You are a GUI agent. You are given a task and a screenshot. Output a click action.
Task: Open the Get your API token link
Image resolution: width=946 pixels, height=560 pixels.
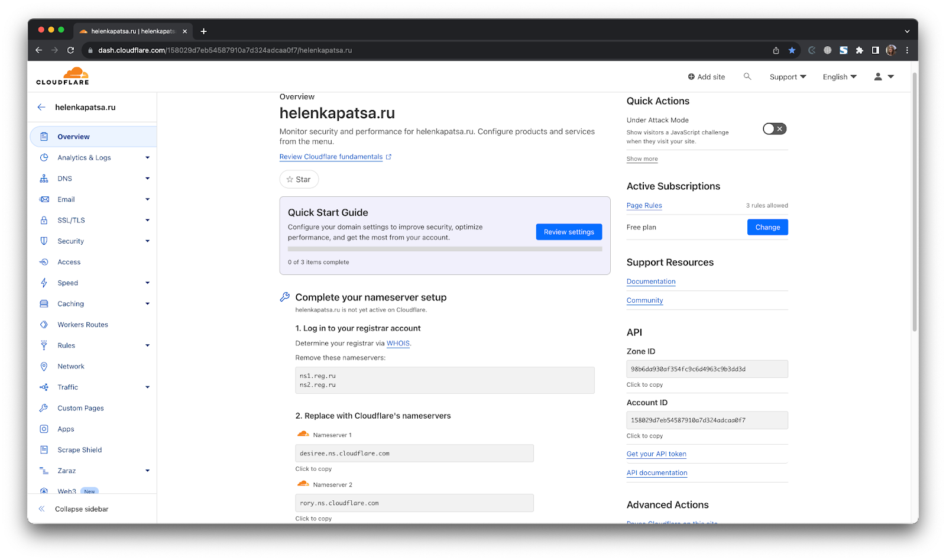pos(656,454)
